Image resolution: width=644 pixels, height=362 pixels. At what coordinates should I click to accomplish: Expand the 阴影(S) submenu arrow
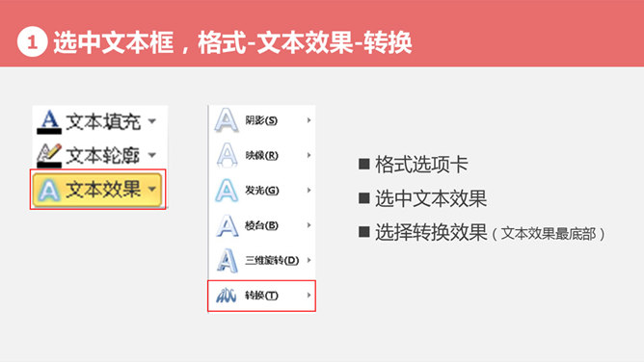click(309, 120)
